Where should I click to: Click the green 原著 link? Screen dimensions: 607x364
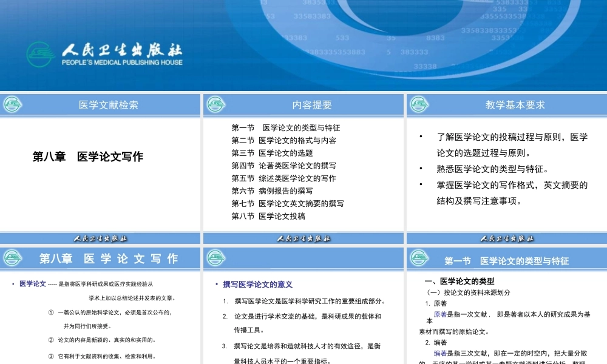441,314
